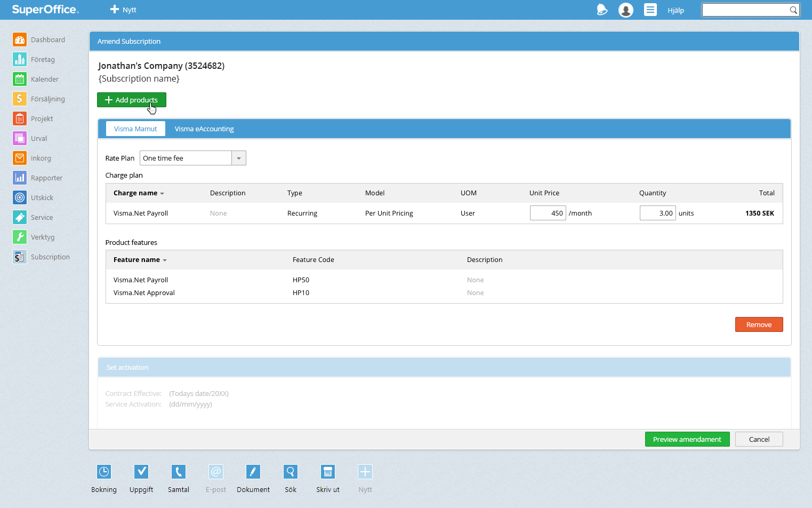Click the Dokument pencil icon
Image resolution: width=812 pixels, height=508 pixels.
tap(253, 472)
